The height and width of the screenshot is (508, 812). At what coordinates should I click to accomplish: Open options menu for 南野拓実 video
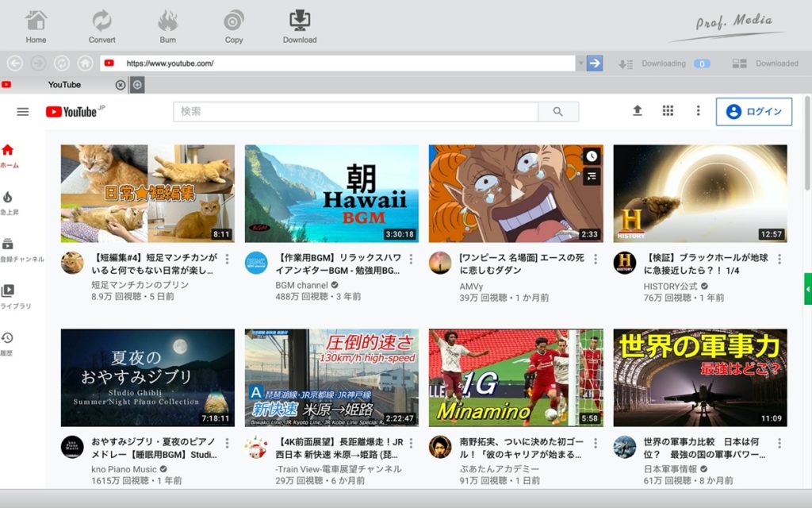[596, 443]
